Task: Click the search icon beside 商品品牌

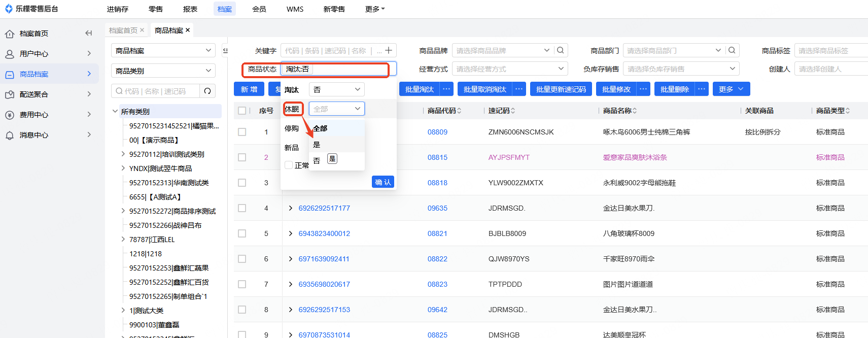Action: click(560, 50)
